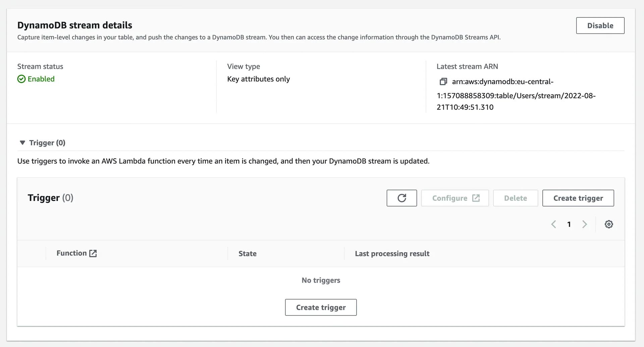The height and width of the screenshot is (347, 644).
Task: Click the stream ARN text
Action: [516, 94]
